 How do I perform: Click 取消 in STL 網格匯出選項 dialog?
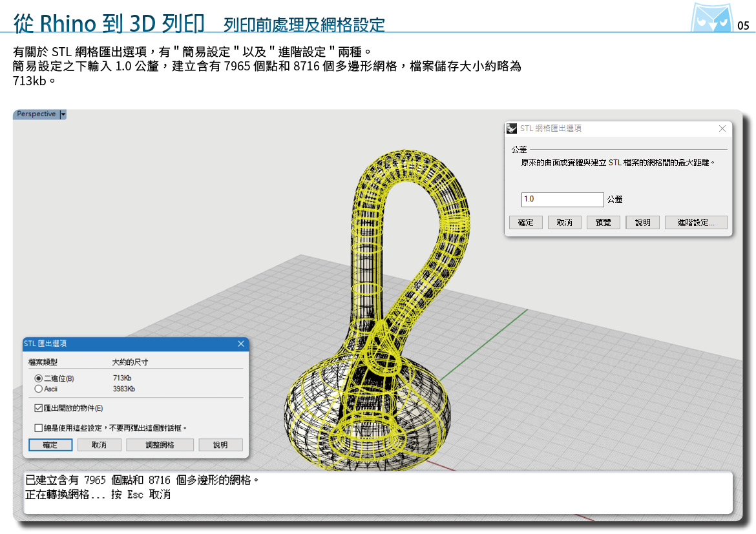(x=565, y=223)
